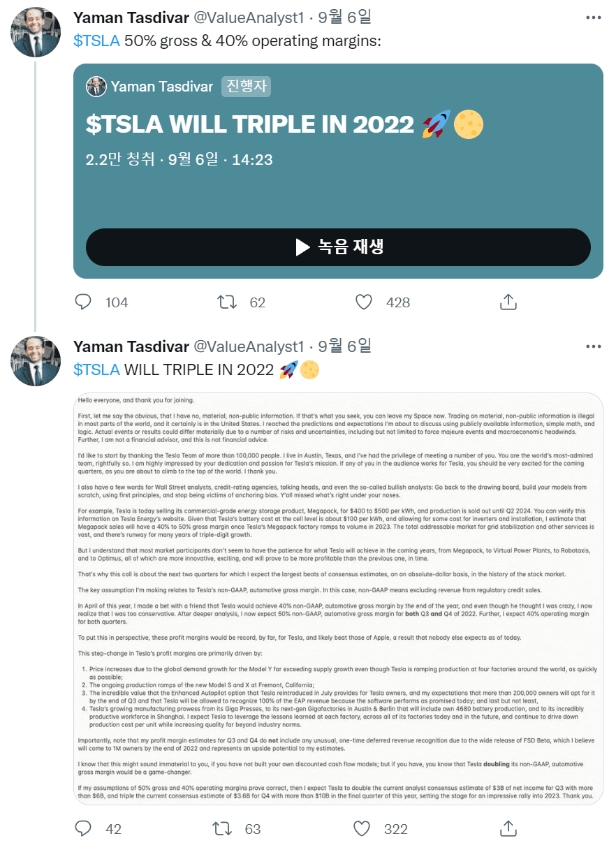Viewport: 616px width, 850px height.
Task: Like the bottom tweet showing 322 likes
Action: (x=362, y=828)
